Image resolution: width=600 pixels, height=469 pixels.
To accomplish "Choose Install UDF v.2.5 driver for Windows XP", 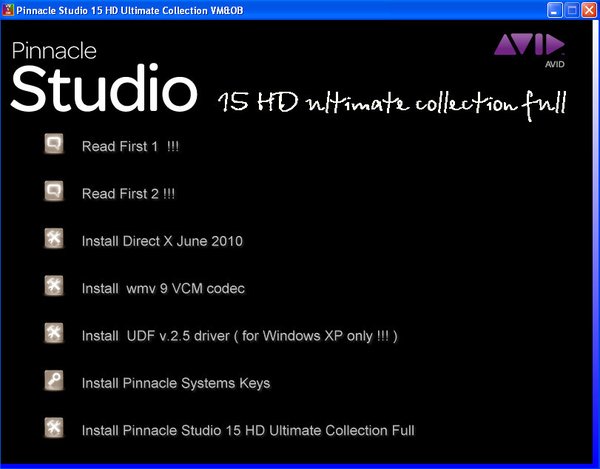I will point(240,336).
